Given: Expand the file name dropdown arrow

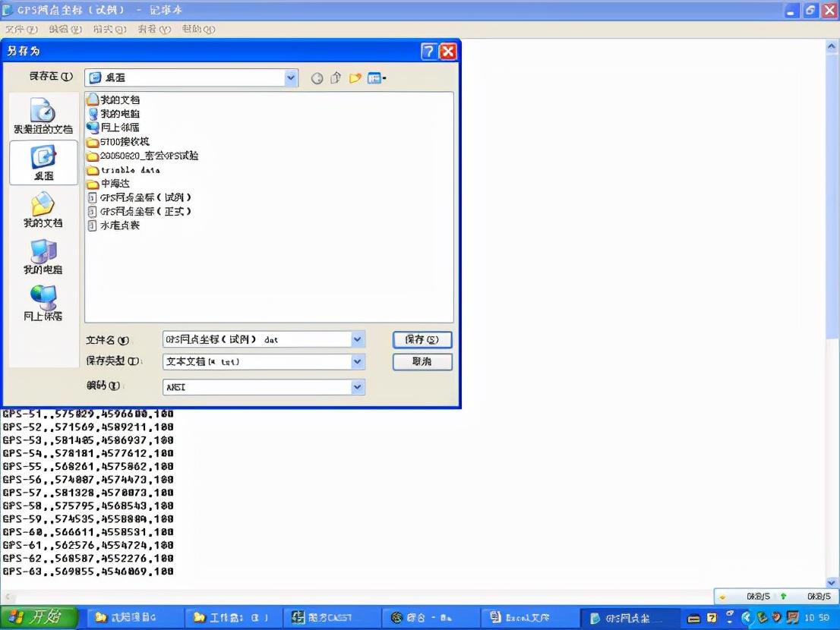Looking at the screenshot, I should coord(358,339).
